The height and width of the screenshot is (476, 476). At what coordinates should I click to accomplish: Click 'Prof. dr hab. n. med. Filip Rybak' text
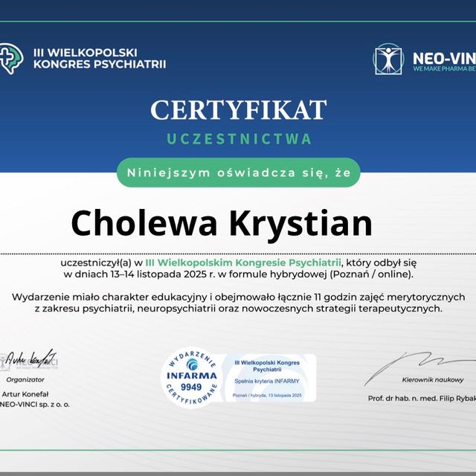(422, 399)
